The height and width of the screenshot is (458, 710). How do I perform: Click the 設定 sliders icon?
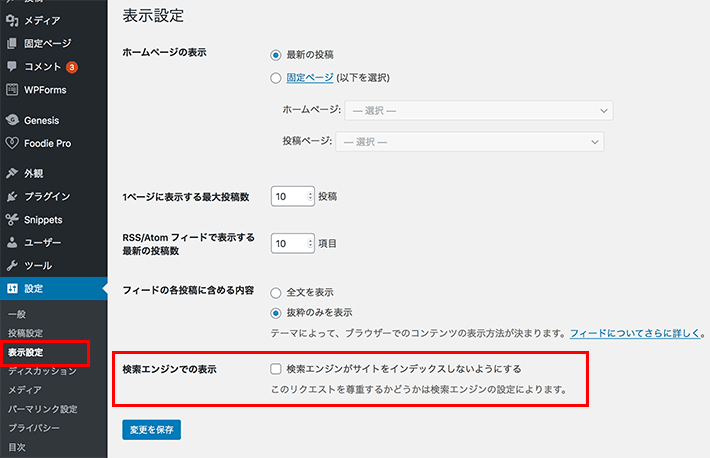click(x=12, y=289)
